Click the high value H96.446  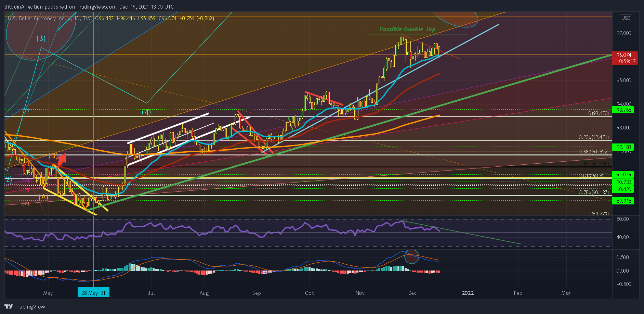(x=126, y=18)
